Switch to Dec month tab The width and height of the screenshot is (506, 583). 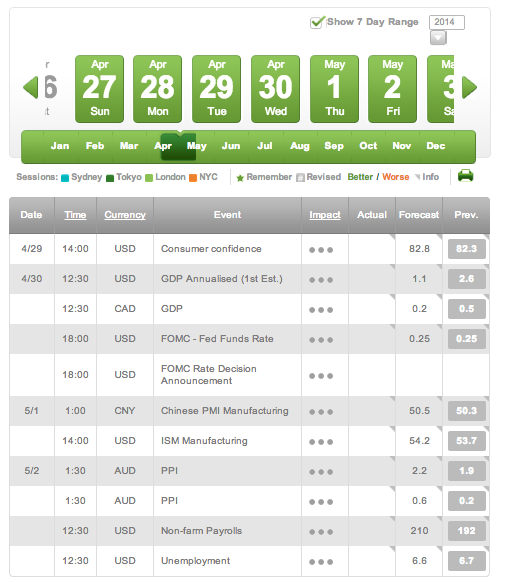(x=436, y=146)
